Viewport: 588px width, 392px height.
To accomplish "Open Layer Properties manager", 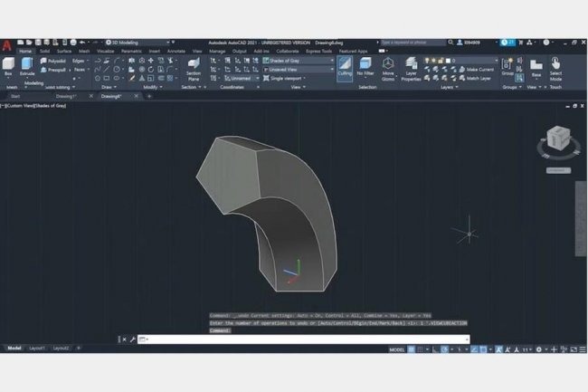I will [411, 69].
